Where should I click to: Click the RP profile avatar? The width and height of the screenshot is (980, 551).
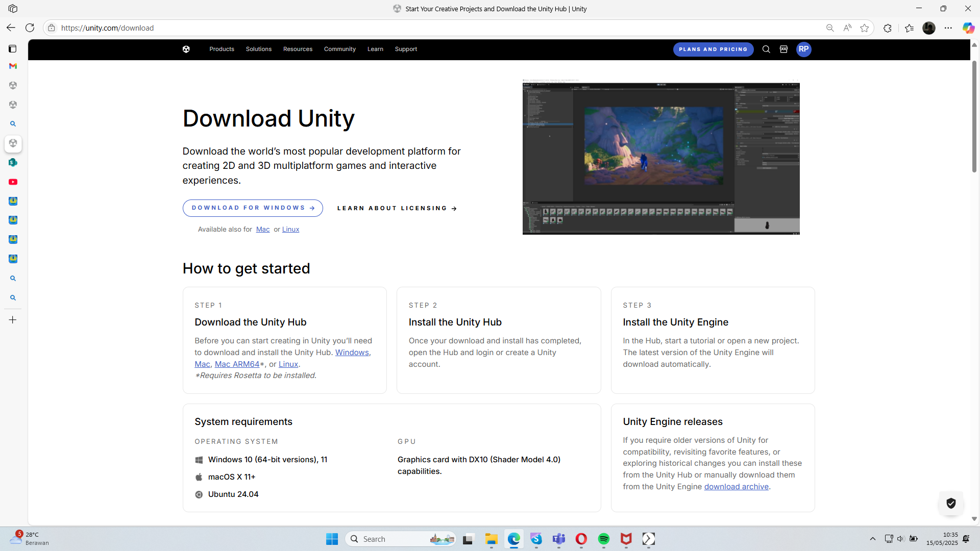(803, 49)
